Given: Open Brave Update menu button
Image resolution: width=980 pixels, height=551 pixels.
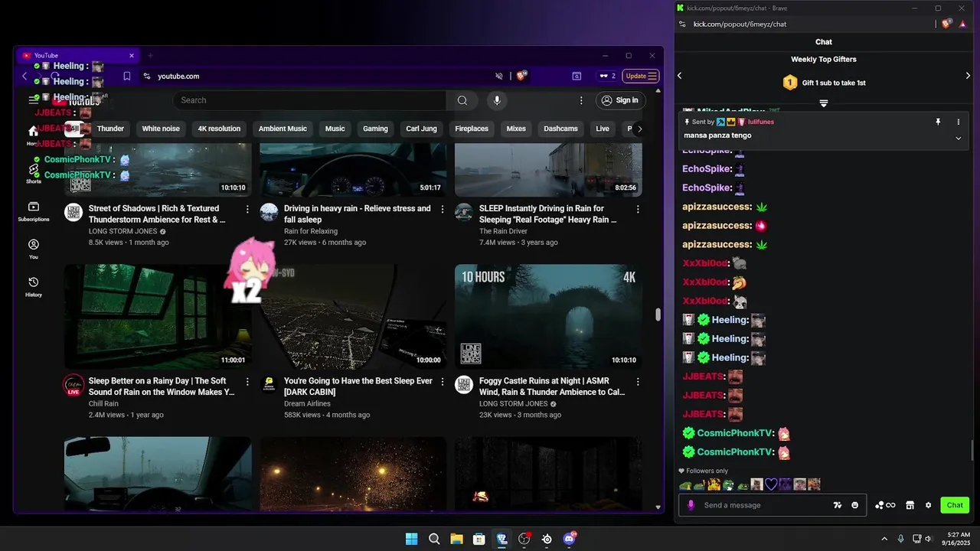Looking at the screenshot, I should pyautogui.click(x=641, y=76).
